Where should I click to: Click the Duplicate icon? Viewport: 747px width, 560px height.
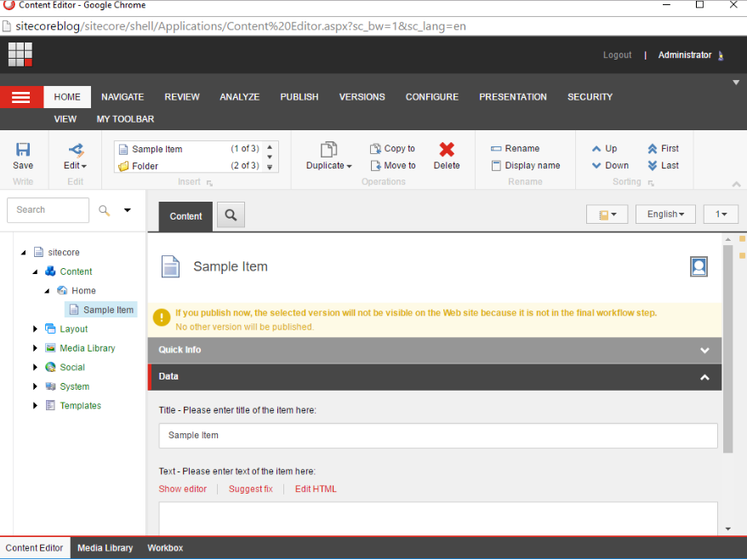[x=328, y=150]
